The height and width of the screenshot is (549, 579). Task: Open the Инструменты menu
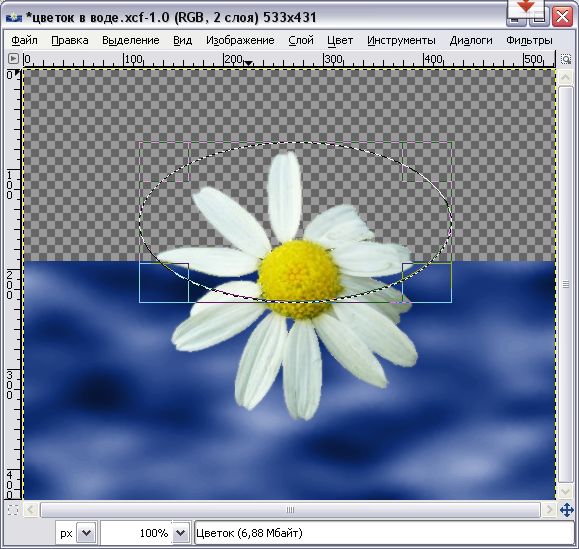401,40
